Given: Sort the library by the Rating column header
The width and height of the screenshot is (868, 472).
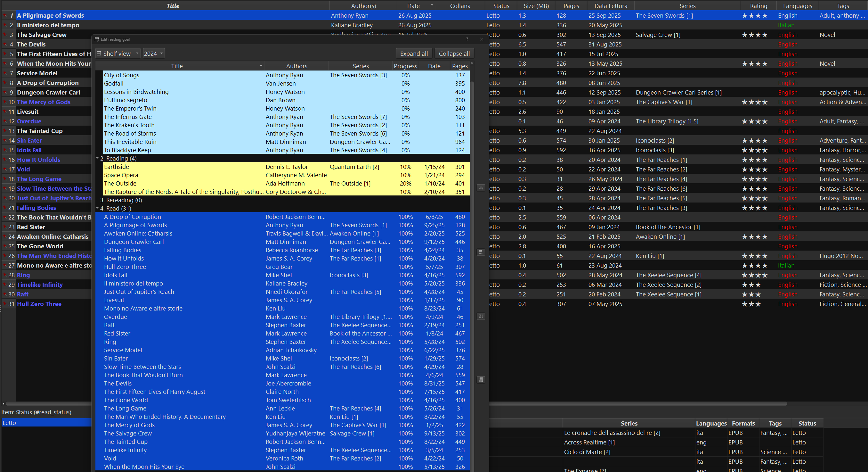Looking at the screenshot, I should click(x=758, y=6).
